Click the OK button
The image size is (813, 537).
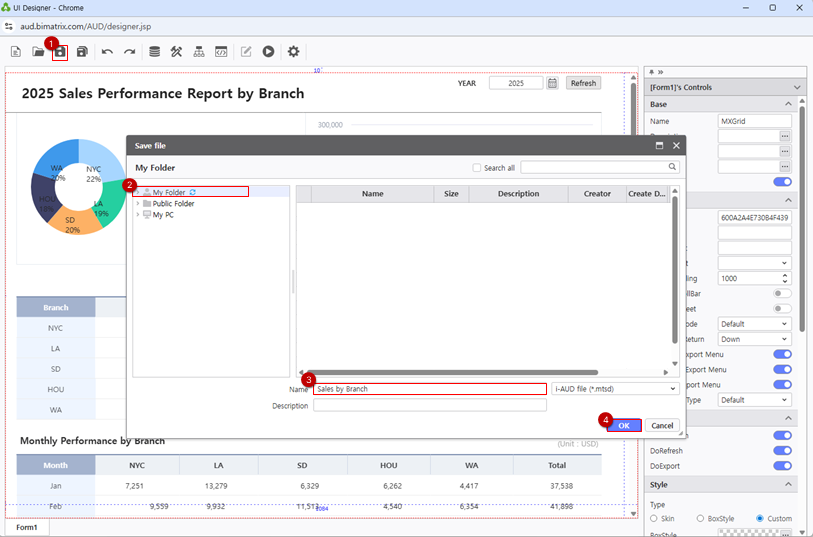click(x=623, y=425)
